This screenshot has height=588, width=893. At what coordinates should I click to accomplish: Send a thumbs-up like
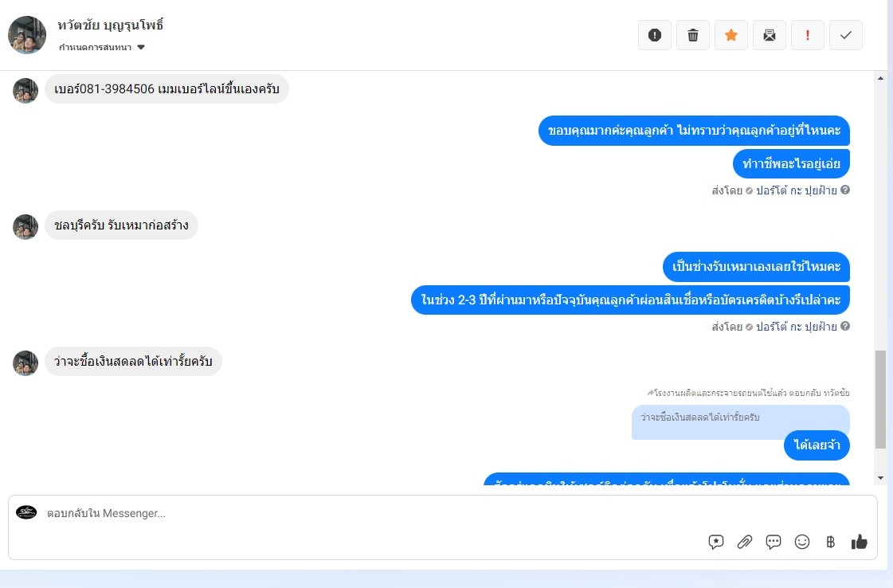click(x=859, y=542)
